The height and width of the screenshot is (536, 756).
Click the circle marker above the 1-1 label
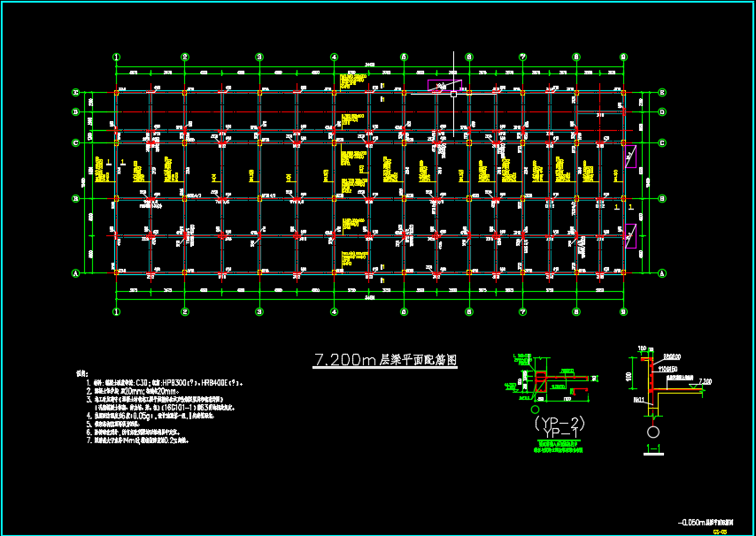[x=652, y=433]
